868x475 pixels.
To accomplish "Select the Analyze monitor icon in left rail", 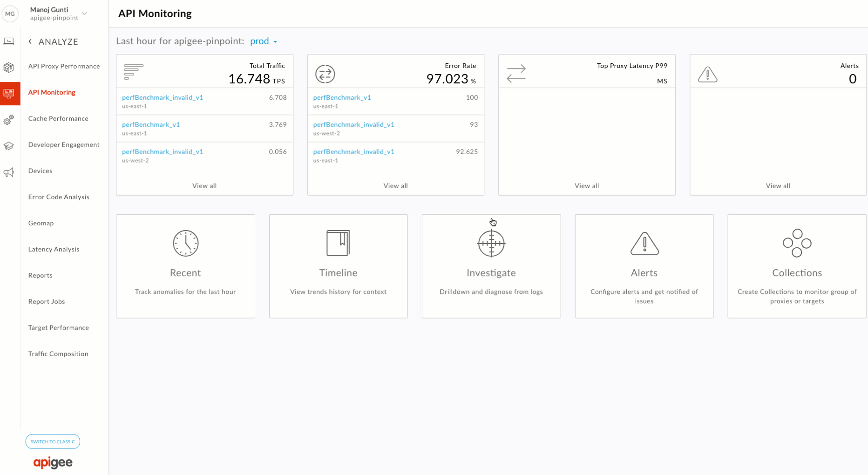I will [x=10, y=94].
